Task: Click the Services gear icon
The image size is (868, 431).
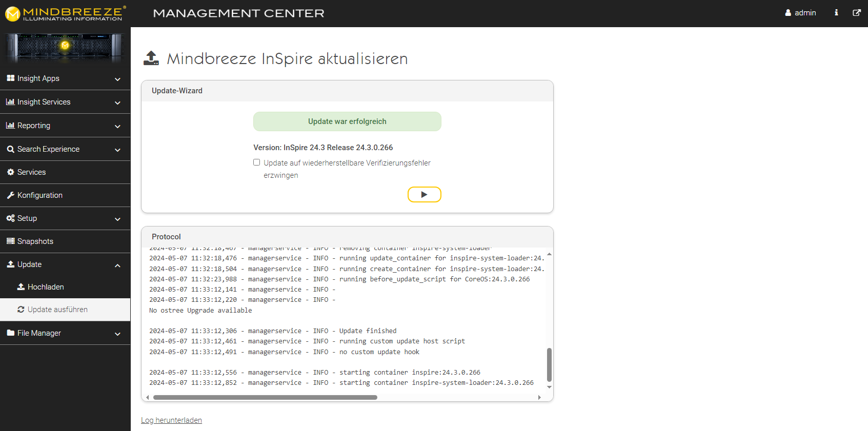Action: coord(10,172)
